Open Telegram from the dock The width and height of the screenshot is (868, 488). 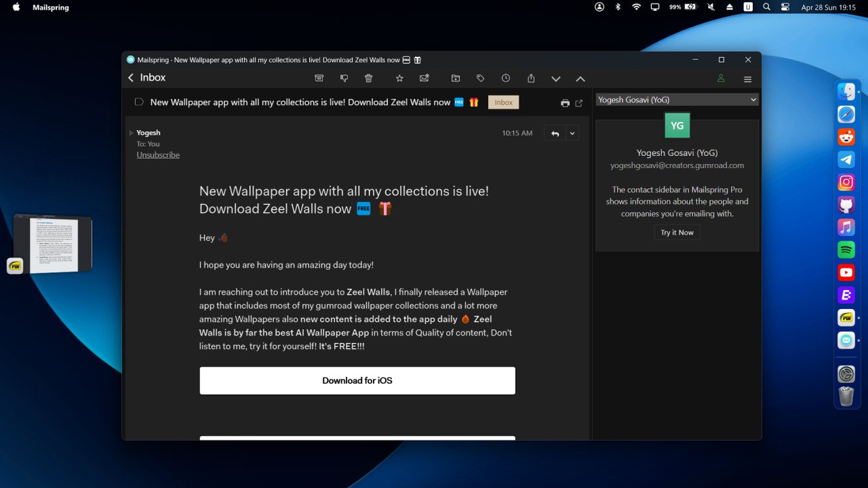pos(846,159)
